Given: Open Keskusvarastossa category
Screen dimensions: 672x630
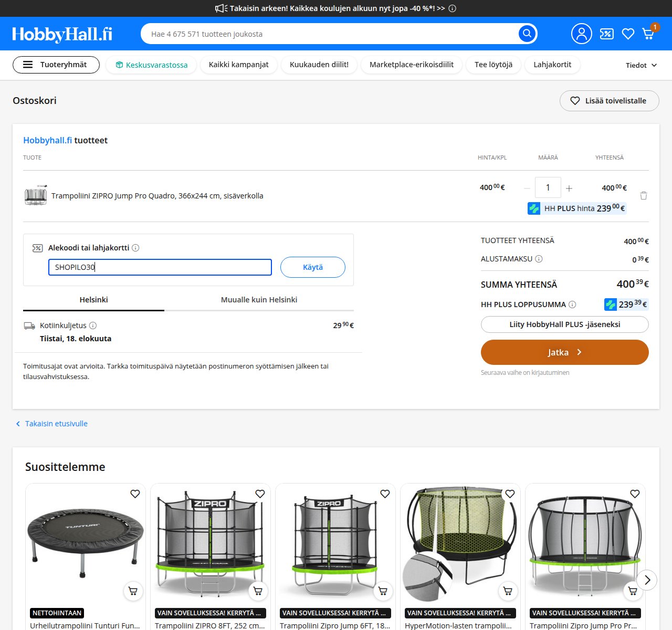Looking at the screenshot, I should [x=151, y=65].
